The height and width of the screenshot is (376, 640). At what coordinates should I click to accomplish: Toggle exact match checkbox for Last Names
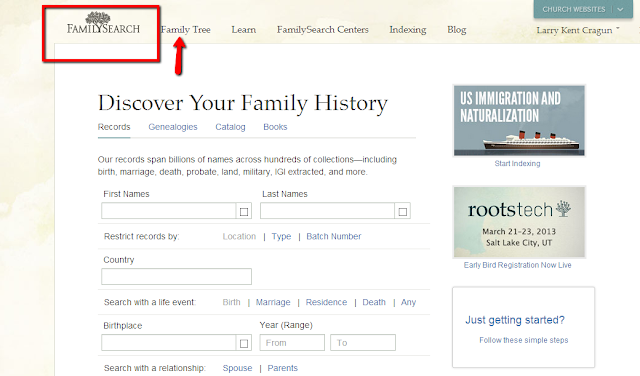pos(402,211)
